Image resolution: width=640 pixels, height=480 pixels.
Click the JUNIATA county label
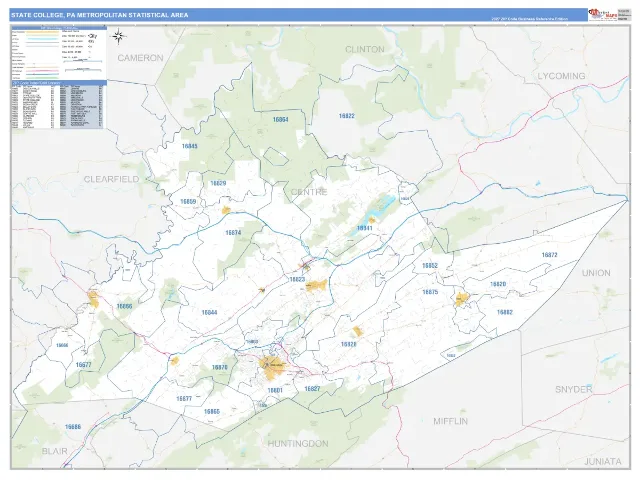coord(603,462)
